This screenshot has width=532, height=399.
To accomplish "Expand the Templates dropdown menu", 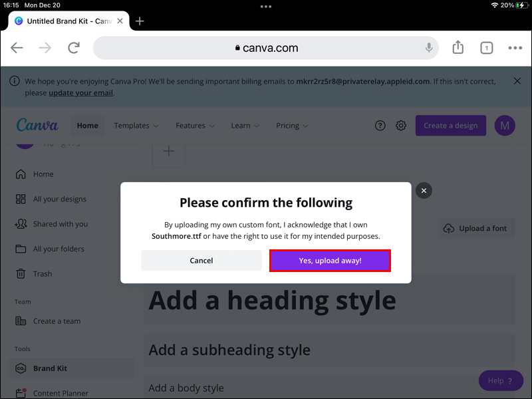I will coord(136,126).
